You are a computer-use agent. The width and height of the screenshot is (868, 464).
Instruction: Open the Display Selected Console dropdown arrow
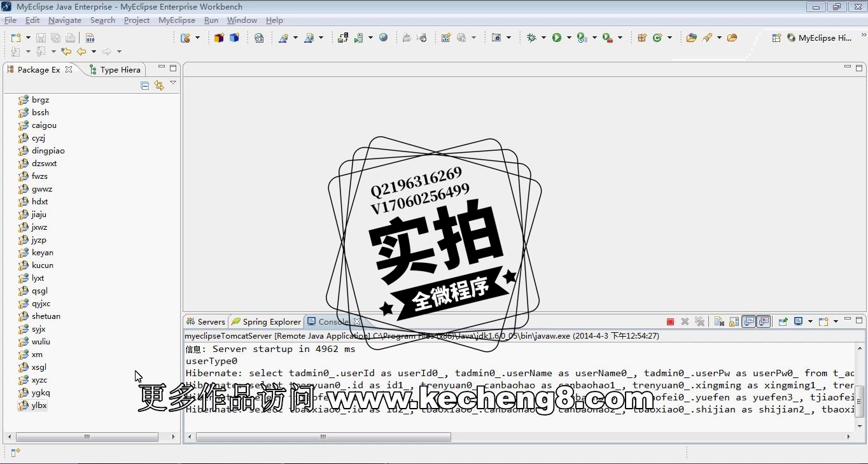tap(810, 322)
